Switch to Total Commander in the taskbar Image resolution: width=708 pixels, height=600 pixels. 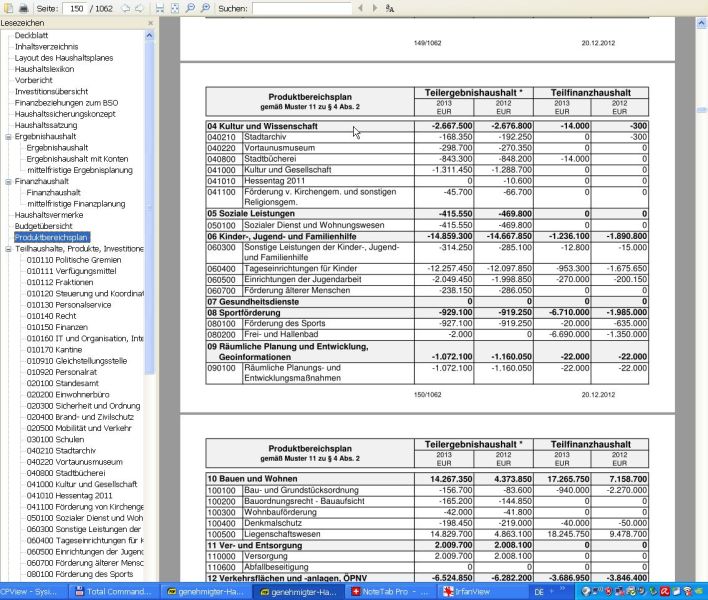113,592
